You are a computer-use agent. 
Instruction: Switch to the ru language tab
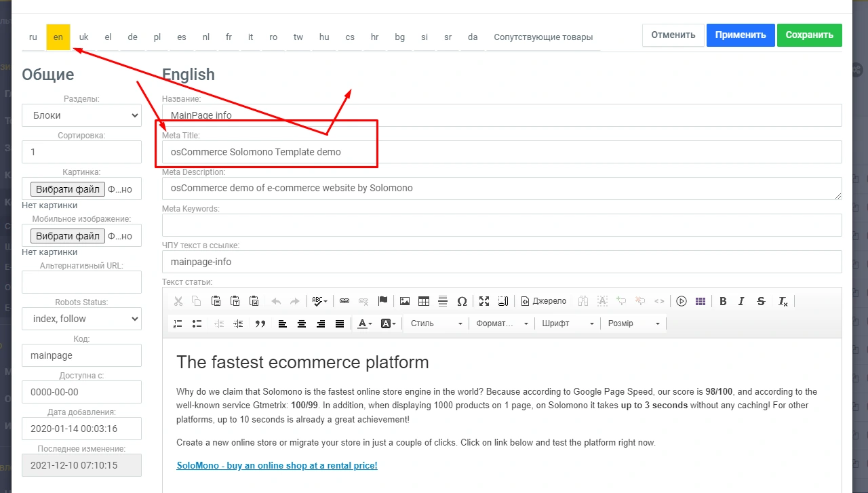[x=33, y=37]
